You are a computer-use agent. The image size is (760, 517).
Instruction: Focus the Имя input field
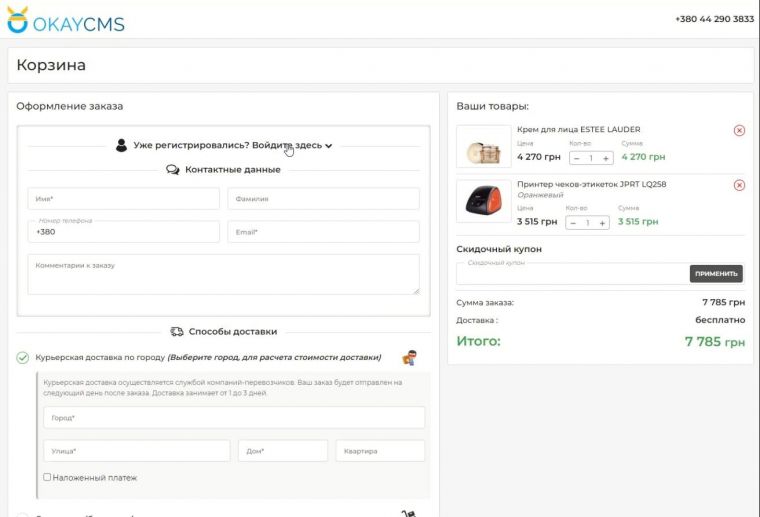(123, 199)
